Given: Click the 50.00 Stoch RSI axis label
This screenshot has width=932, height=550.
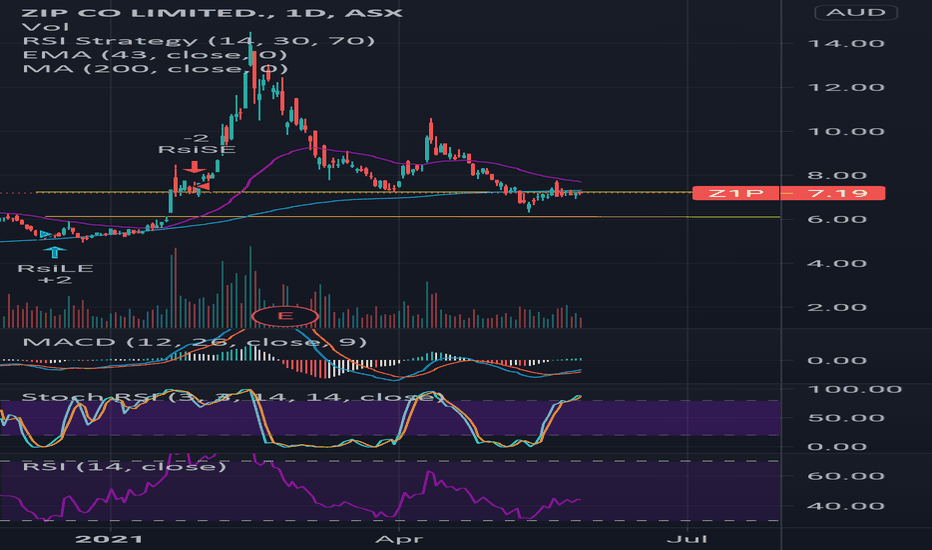Looking at the screenshot, I should (x=846, y=418).
